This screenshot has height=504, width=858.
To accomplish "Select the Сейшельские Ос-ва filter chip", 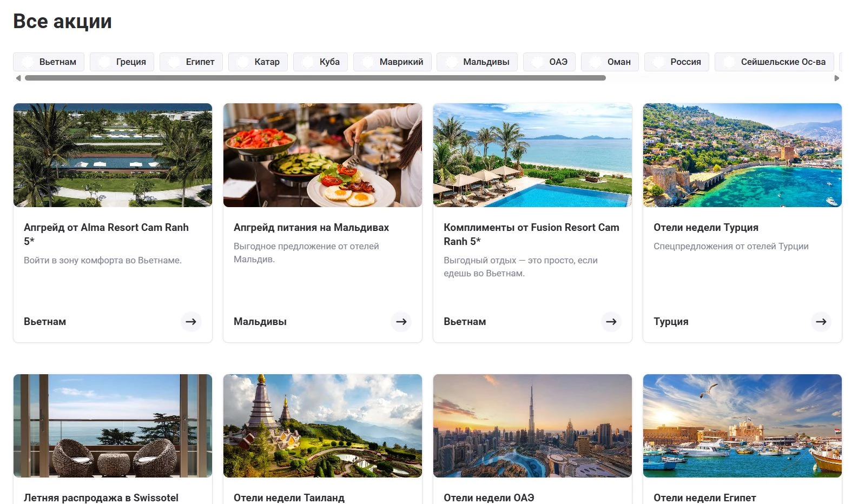I will (x=774, y=62).
